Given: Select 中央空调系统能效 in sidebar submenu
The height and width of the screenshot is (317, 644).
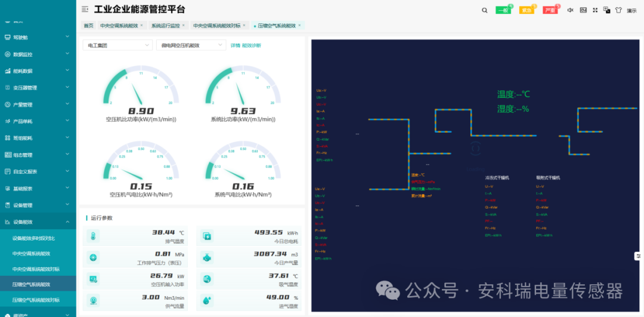Looking at the screenshot, I should point(36,254).
